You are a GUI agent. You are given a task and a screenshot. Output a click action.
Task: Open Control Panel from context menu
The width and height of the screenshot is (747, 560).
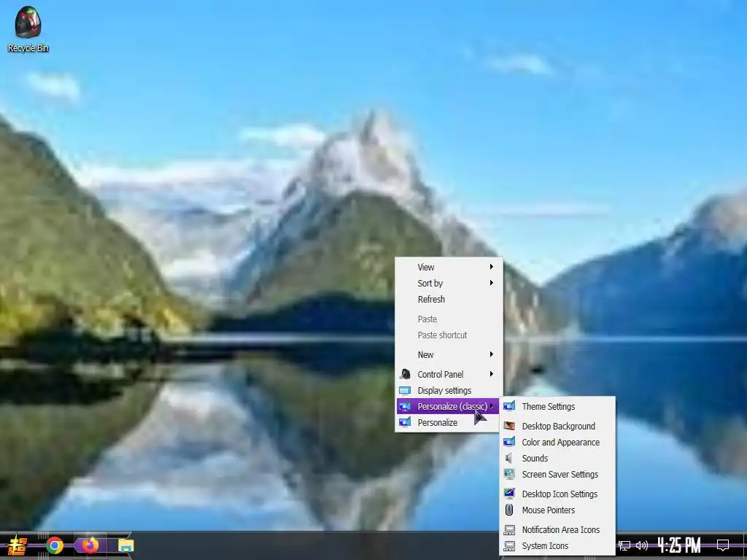coord(449,374)
